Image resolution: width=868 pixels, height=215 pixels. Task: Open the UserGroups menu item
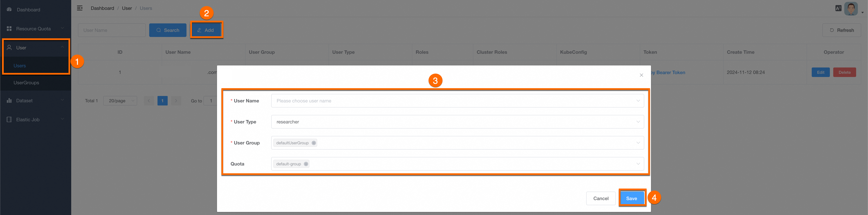(26, 83)
